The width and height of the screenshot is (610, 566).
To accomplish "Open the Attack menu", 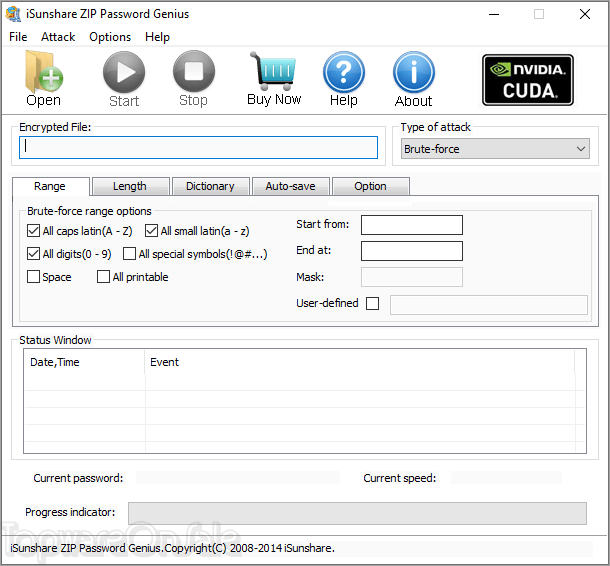I will [58, 37].
